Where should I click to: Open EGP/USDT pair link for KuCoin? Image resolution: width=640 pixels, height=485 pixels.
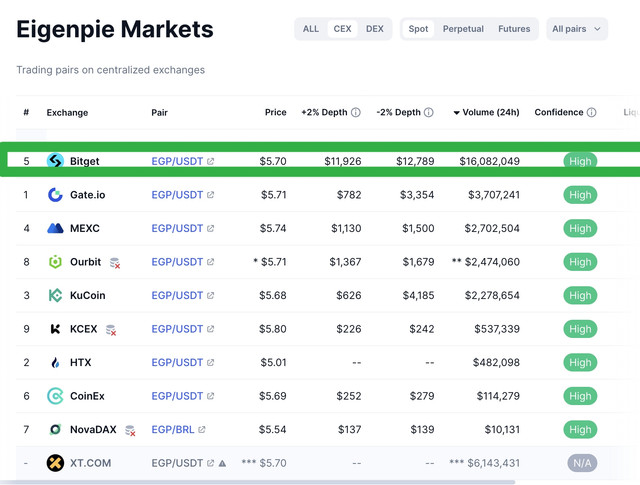(x=177, y=296)
